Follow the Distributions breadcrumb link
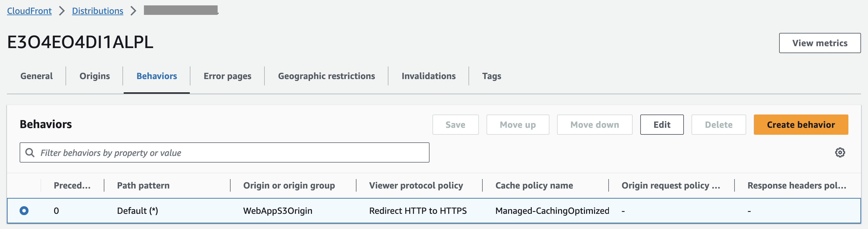This screenshot has width=868, height=229. [98, 11]
